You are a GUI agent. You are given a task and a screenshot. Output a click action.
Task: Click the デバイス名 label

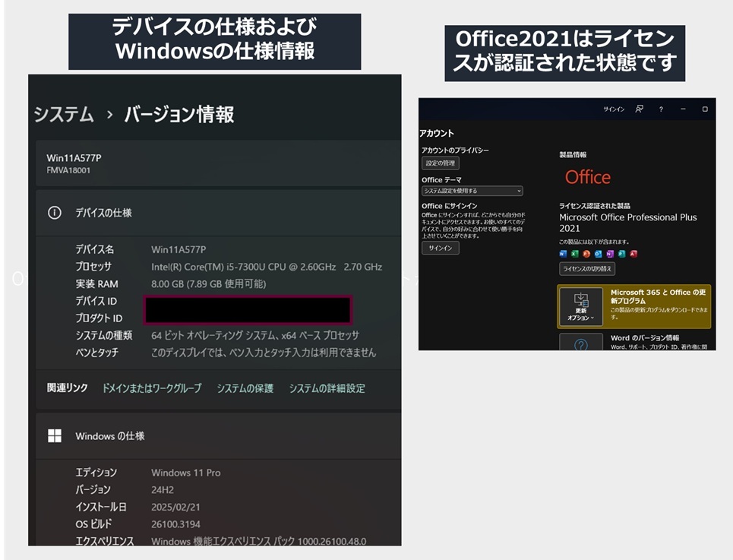[94, 250]
